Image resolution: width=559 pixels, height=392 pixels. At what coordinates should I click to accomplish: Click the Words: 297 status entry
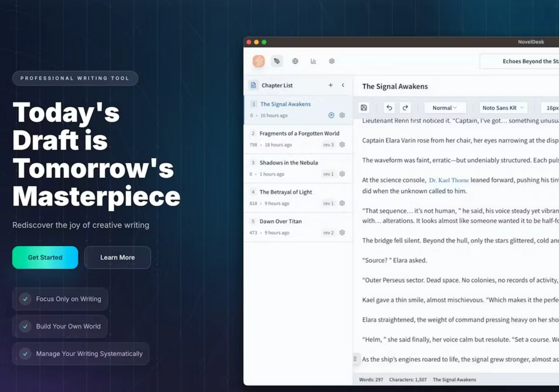pos(371,380)
